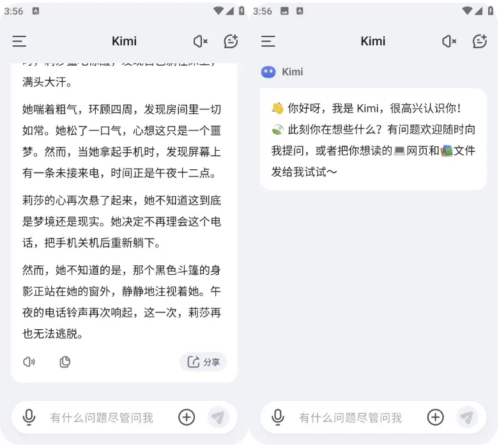
Task: Tap microphone in left input bar
Action: 29,417
